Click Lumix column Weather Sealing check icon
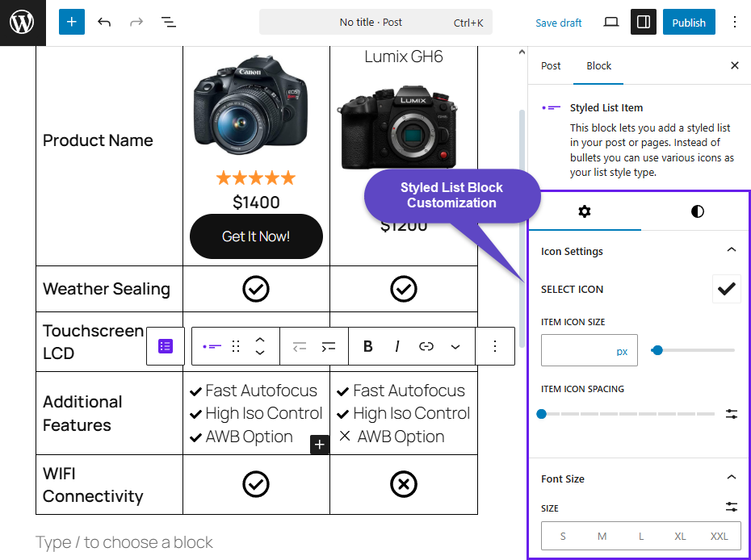Screen dimensions: 751x560 pos(404,289)
